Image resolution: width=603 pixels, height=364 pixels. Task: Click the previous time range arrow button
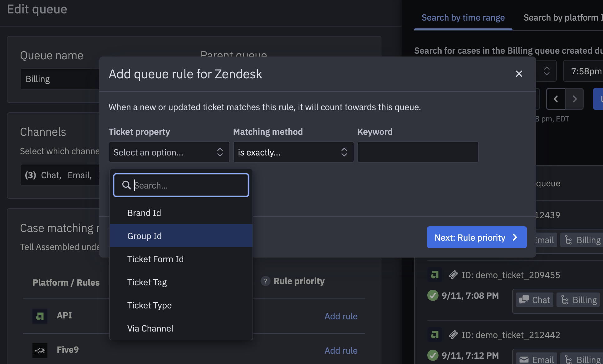click(x=556, y=99)
